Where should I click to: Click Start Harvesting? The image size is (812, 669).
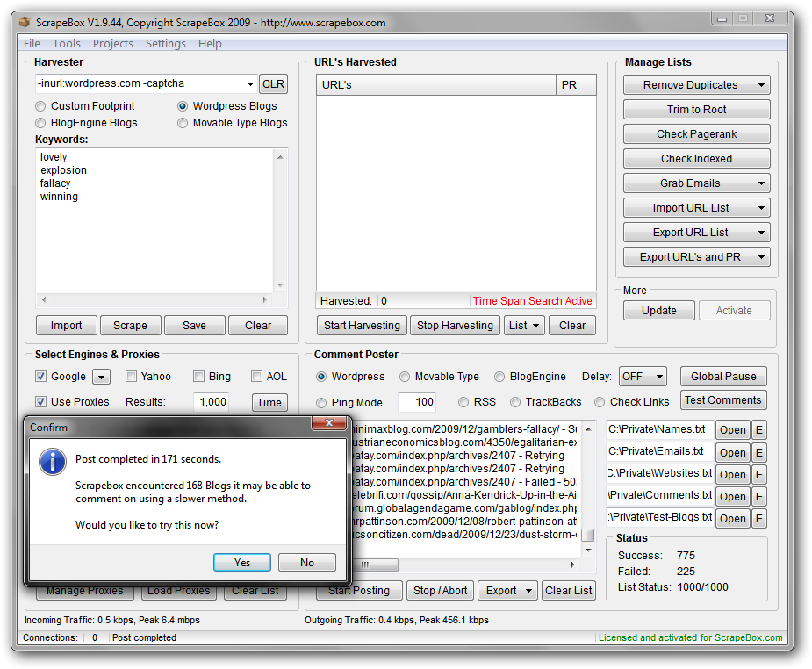pyautogui.click(x=362, y=325)
